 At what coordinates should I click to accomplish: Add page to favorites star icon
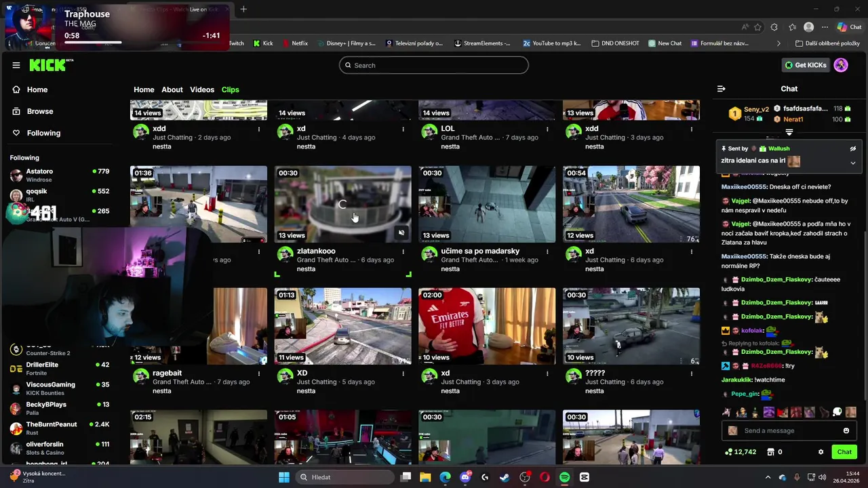click(x=757, y=27)
